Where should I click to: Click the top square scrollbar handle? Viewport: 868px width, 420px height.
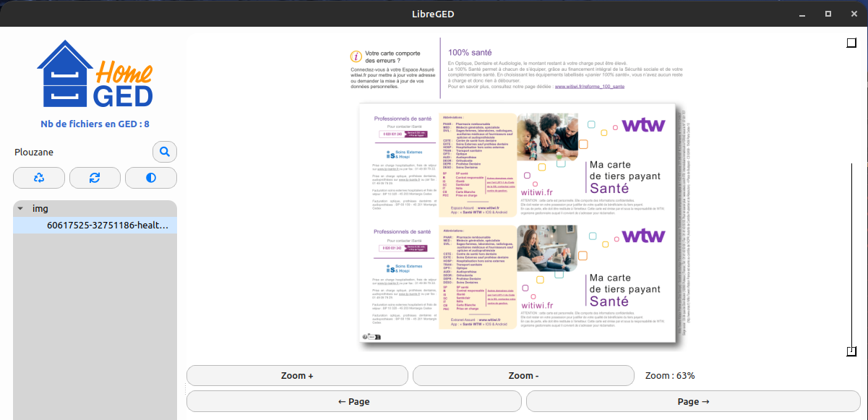coord(851,43)
